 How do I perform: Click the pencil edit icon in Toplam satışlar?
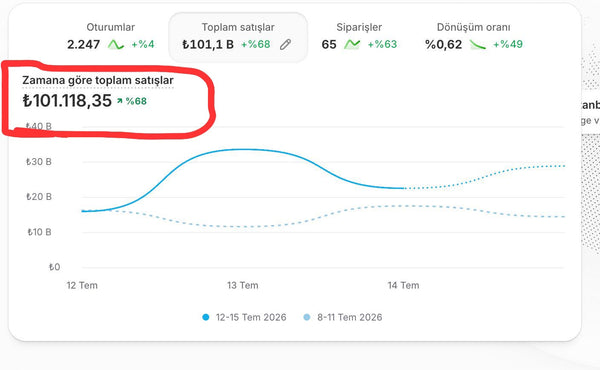[x=285, y=44]
